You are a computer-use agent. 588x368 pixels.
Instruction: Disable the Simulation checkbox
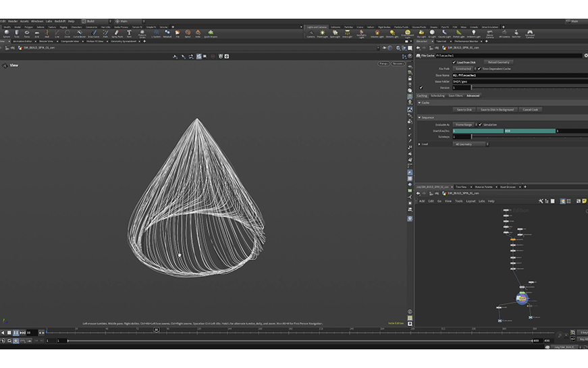click(x=480, y=124)
